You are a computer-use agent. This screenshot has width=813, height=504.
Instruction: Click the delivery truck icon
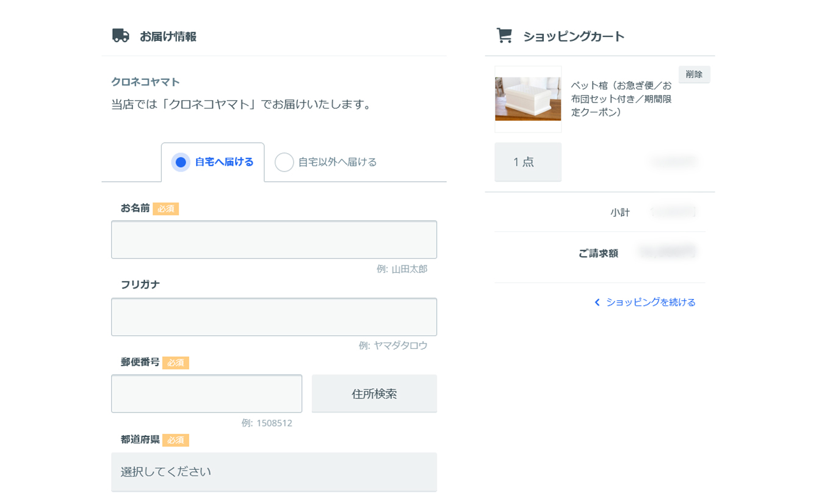click(121, 36)
